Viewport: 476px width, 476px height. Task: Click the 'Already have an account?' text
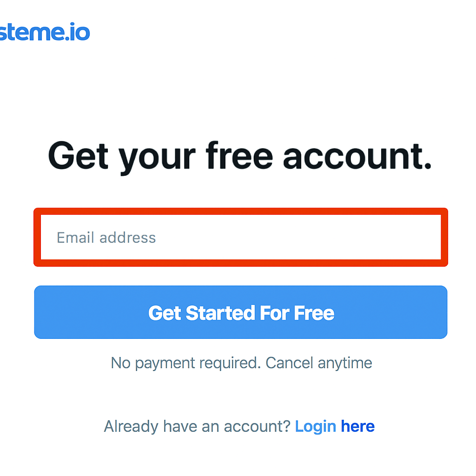tap(197, 426)
